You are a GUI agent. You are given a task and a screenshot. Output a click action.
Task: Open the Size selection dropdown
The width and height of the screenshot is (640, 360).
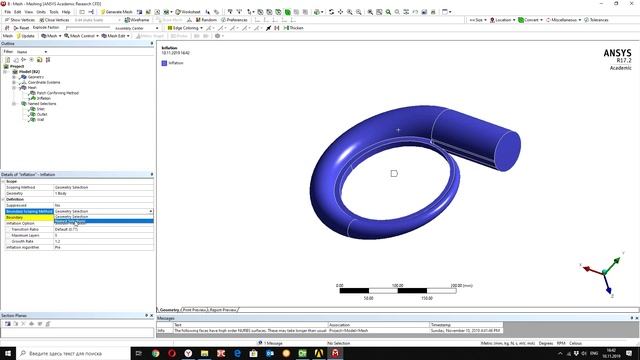click(478, 20)
